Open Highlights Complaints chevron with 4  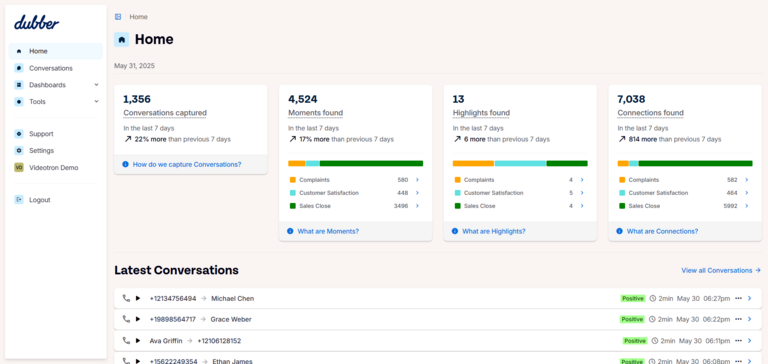click(582, 180)
